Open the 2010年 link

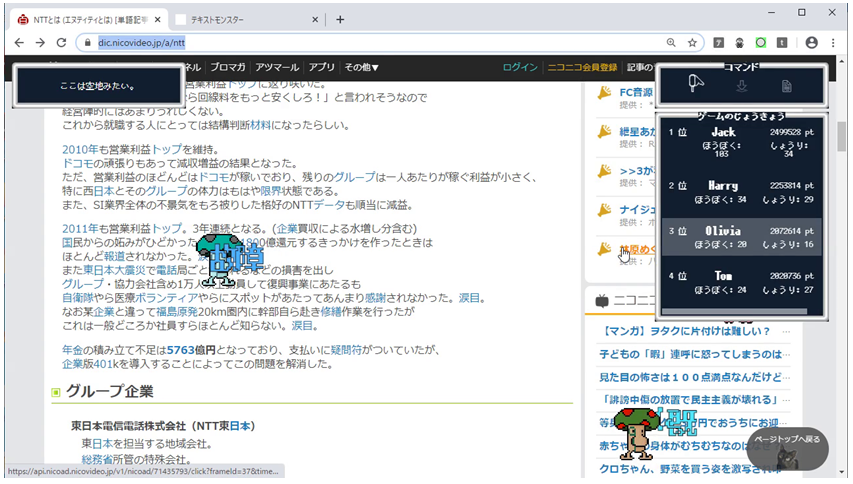click(80, 150)
